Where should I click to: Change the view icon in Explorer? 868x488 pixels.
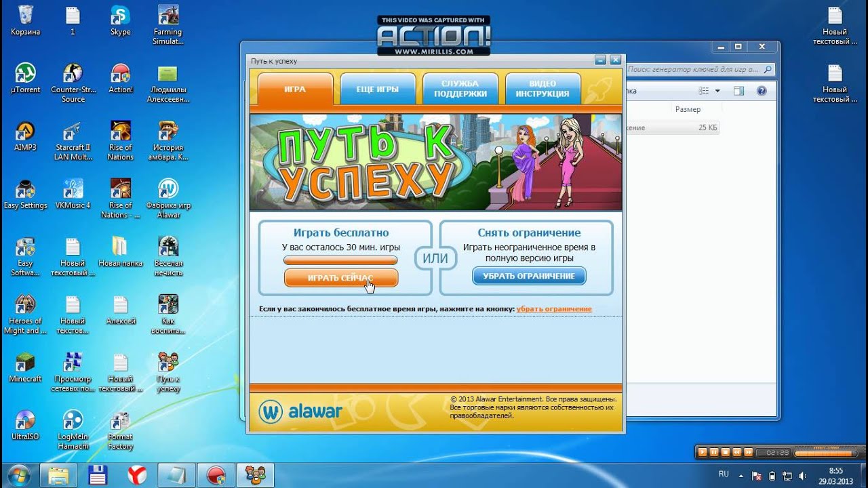click(704, 91)
